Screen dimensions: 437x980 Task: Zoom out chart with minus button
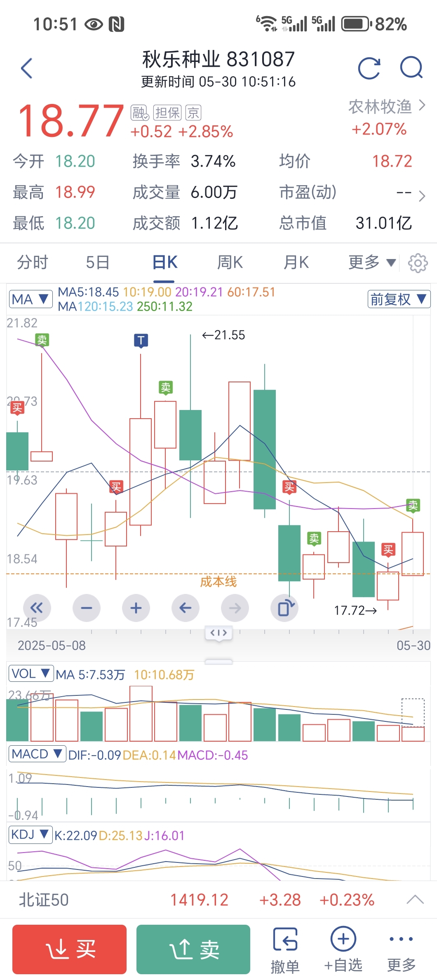point(87,608)
